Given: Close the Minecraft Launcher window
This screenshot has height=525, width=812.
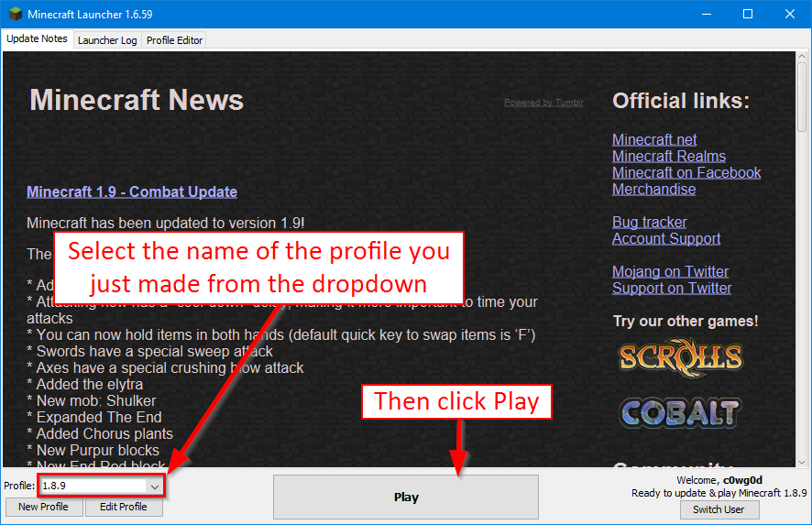Looking at the screenshot, I should click(x=790, y=14).
